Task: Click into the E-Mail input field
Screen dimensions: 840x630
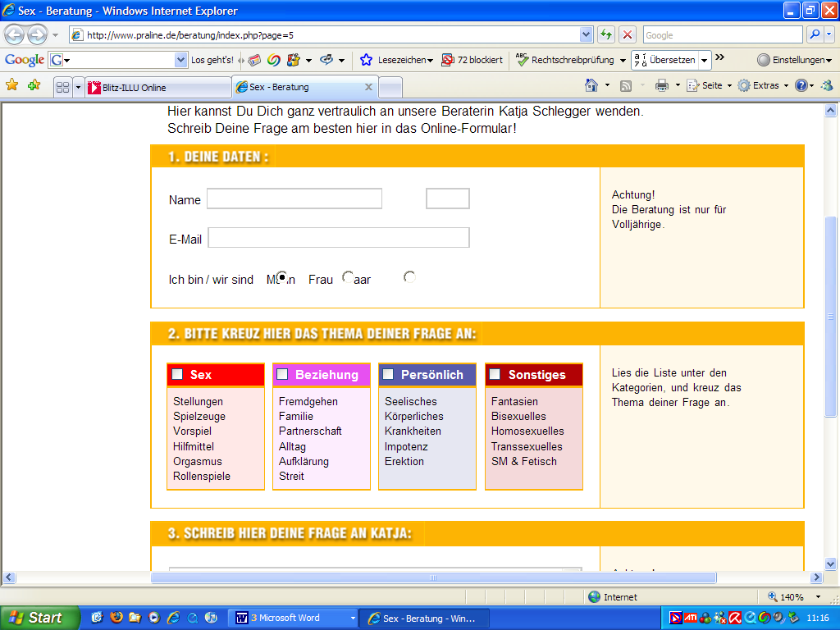Action: coord(338,238)
